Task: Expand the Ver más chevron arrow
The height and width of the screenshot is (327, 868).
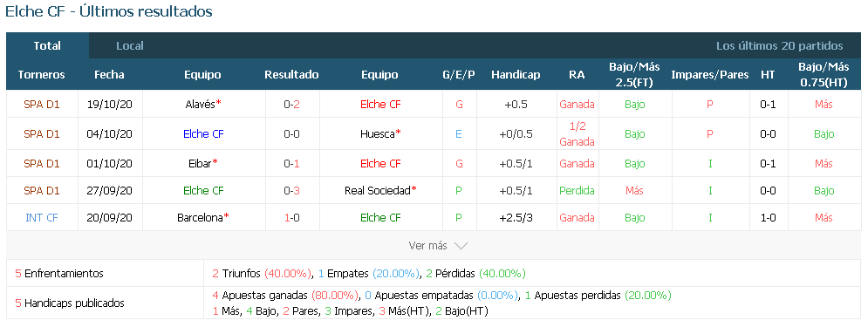Action: pos(461,246)
